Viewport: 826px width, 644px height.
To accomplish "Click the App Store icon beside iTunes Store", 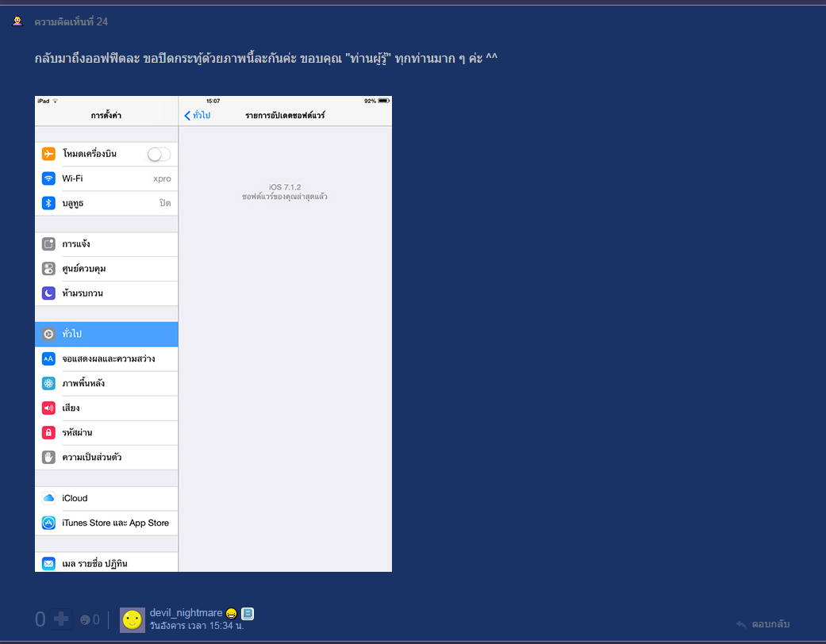I will click(x=48, y=523).
